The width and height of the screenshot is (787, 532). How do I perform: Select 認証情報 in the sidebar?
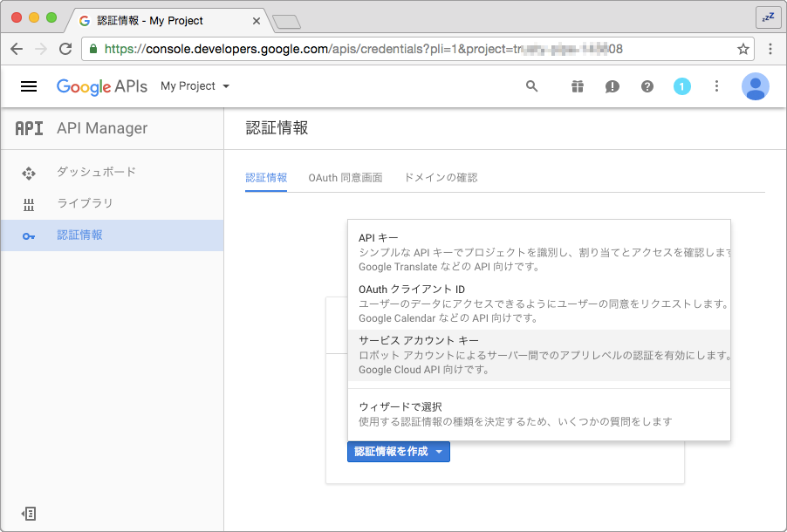coord(112,235)
